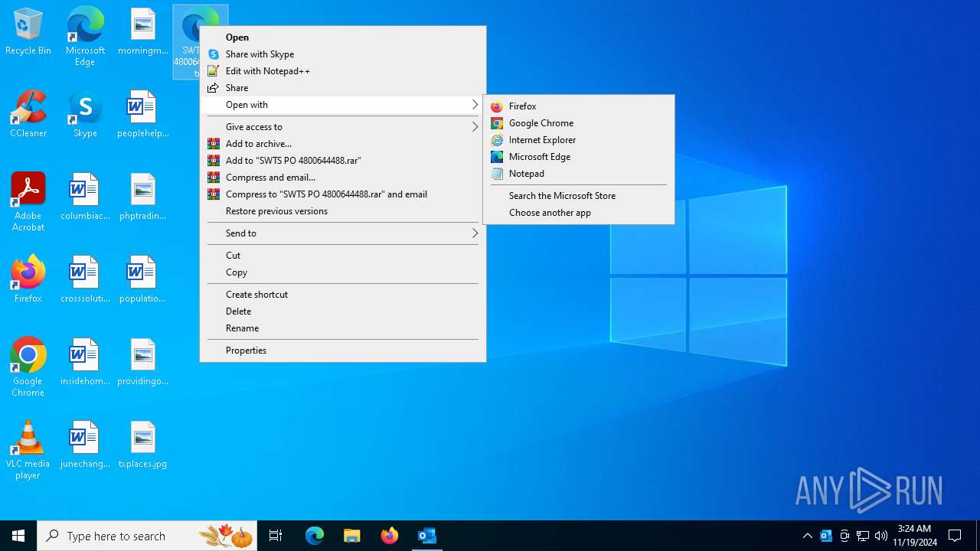Image resolution: width=980 pixels, height=551 pixels.
Task: Select junechang... Word document
Action: 85,445
